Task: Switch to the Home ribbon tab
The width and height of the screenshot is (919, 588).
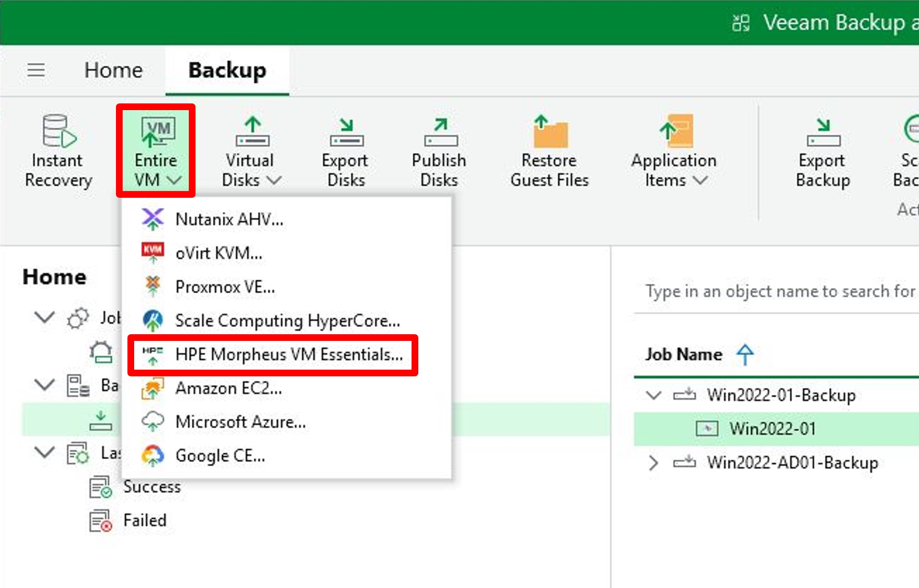Action: (114, 70)
